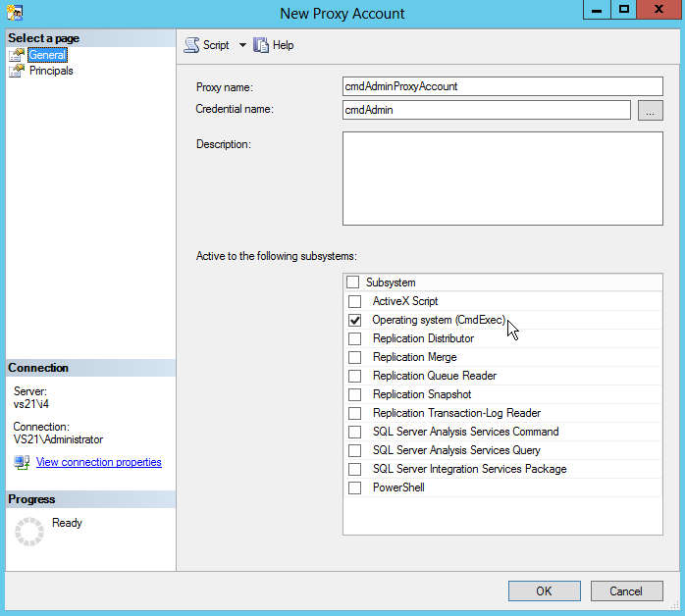Enable the Replication Queue Reader subsystem
Image resolution: width=685 pixels, height=616 pixels.
coord(354,376)
